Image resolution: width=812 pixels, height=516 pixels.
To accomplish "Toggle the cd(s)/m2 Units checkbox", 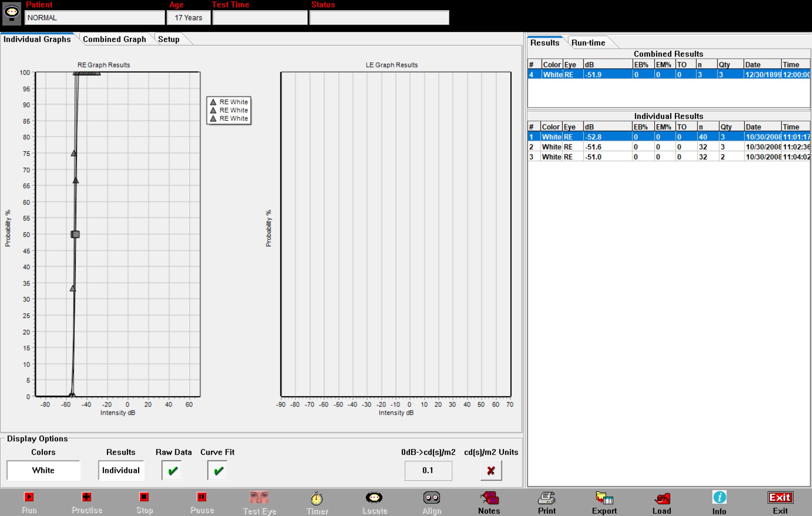I will point(491,471).
